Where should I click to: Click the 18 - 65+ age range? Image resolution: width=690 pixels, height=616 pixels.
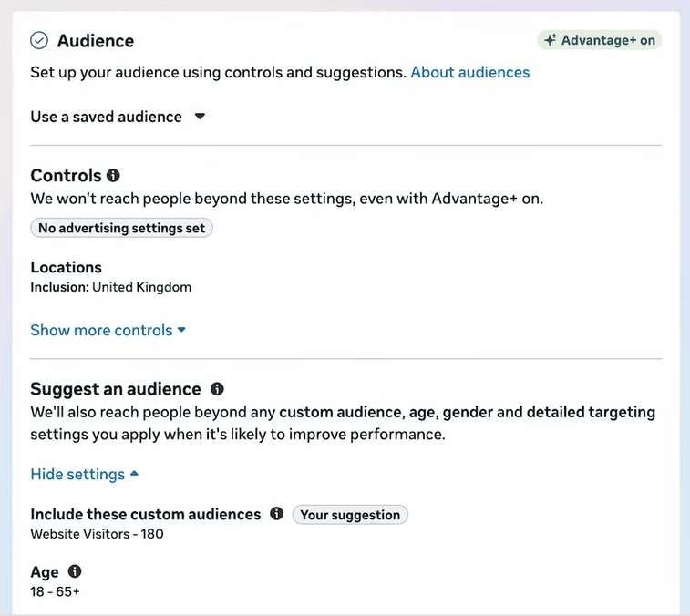click(x=55, y=591)
